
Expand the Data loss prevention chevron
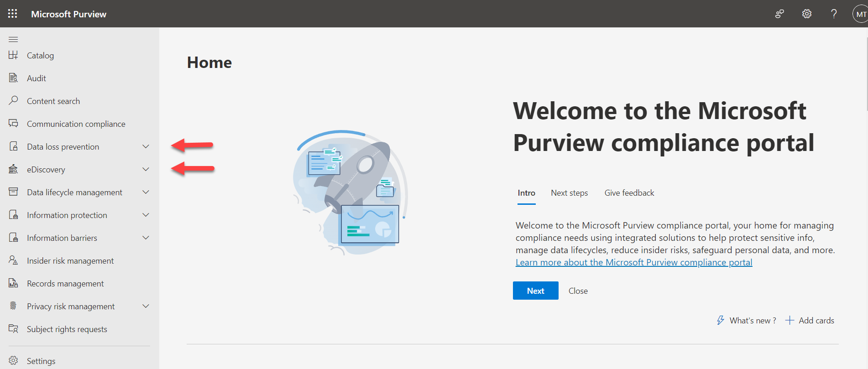tap(146, 146)
